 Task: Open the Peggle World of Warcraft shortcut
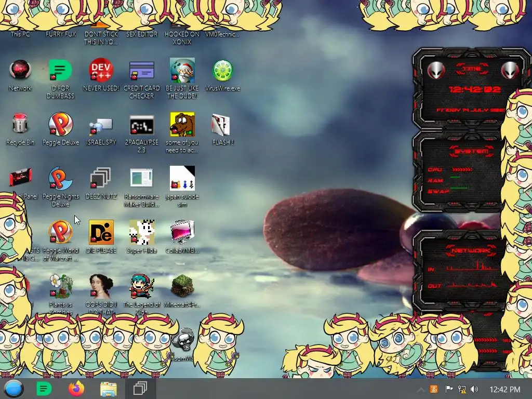pos(60,232)
